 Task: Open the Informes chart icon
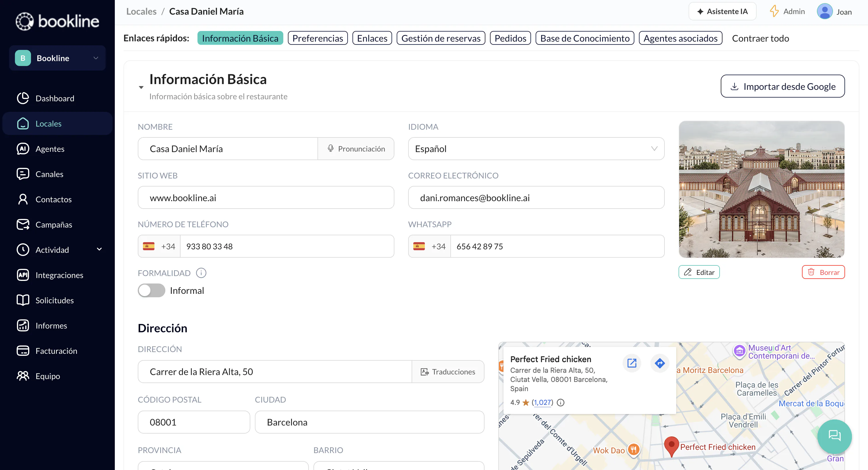23,325
